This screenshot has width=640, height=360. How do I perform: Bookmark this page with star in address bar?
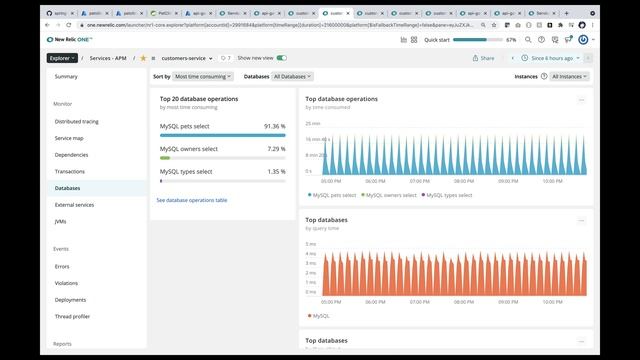(494, 25)
